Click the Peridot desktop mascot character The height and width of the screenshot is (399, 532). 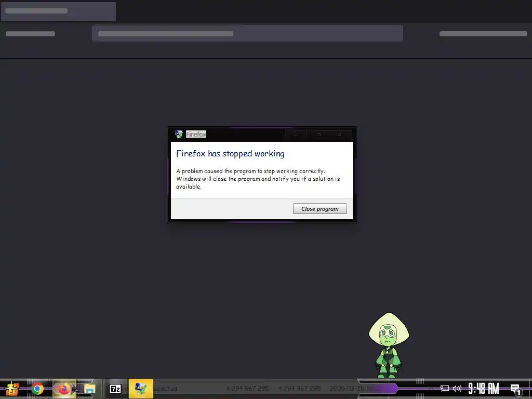tap(389, 345)
